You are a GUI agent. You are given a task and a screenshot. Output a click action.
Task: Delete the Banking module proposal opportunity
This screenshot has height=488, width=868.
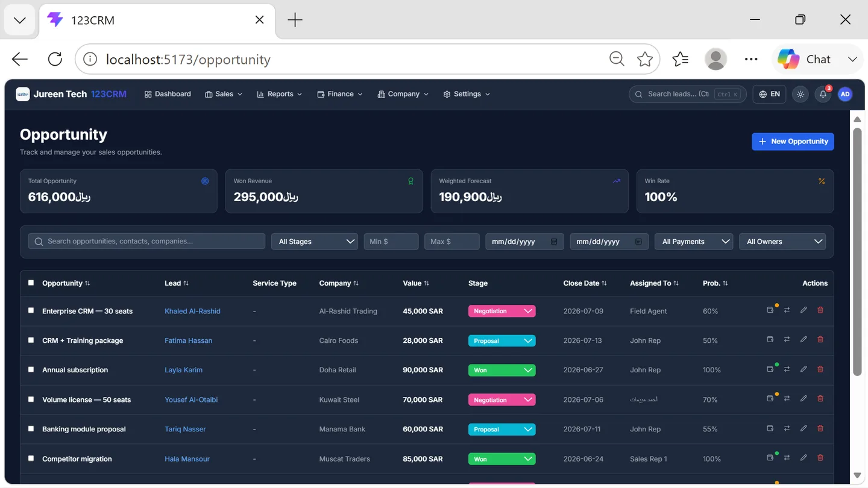click(820, 428)
